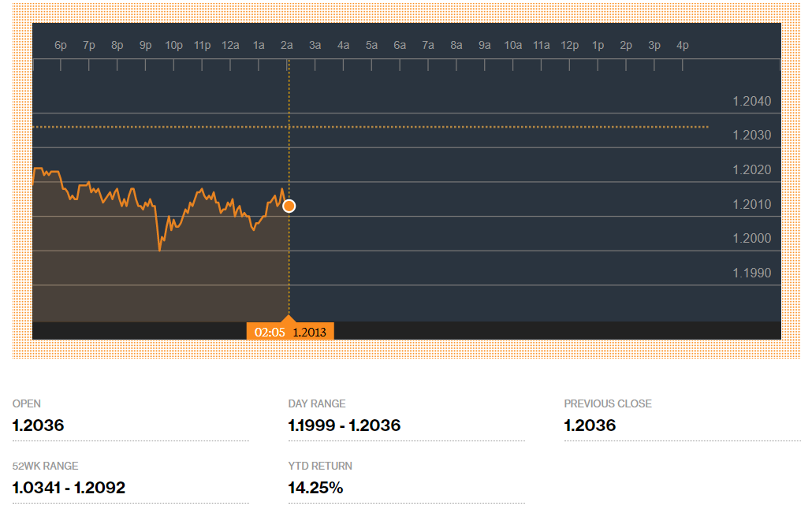Click the 52WK Range value 1.0341 - 1.2092

(x=69, y=488)
